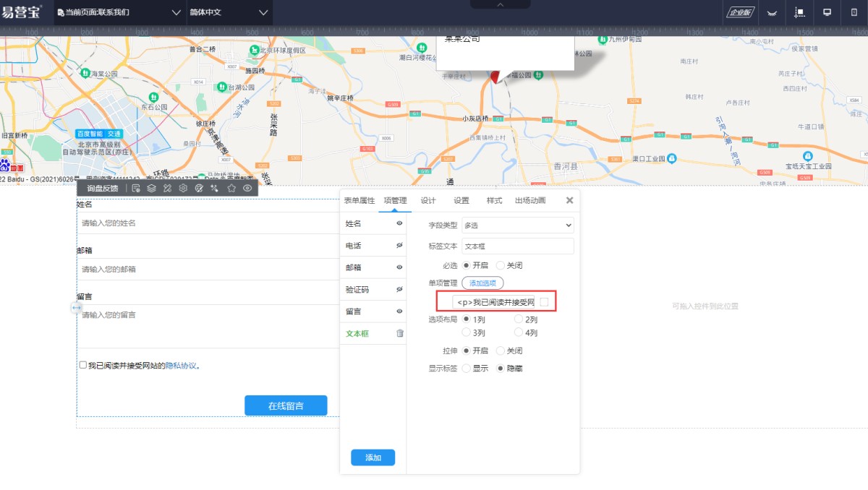Open the 出场动画 tab
This screenshot has width=868, height=490.
pyautogui.click(x=530, y=200)
